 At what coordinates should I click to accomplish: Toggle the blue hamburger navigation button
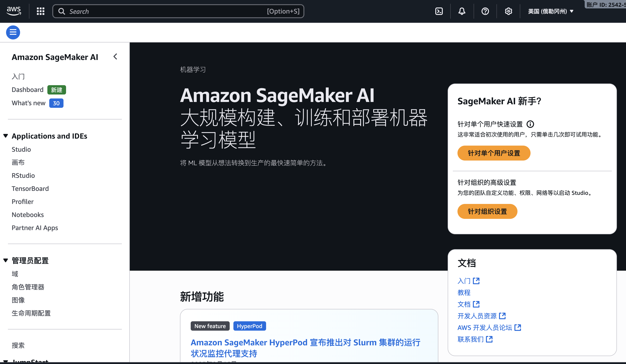point(13,32)
